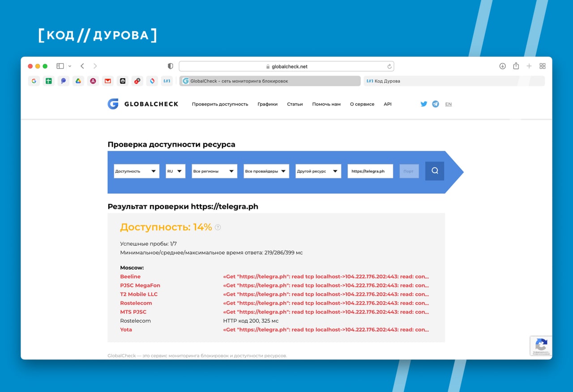
Task: Select the MTS PJSC provider row
Action: (274, 312)
